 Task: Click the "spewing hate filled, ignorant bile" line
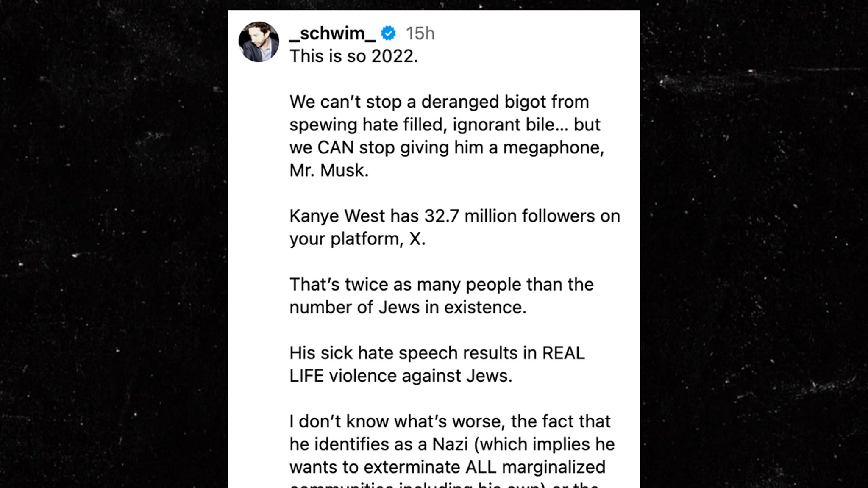[445, 125]
